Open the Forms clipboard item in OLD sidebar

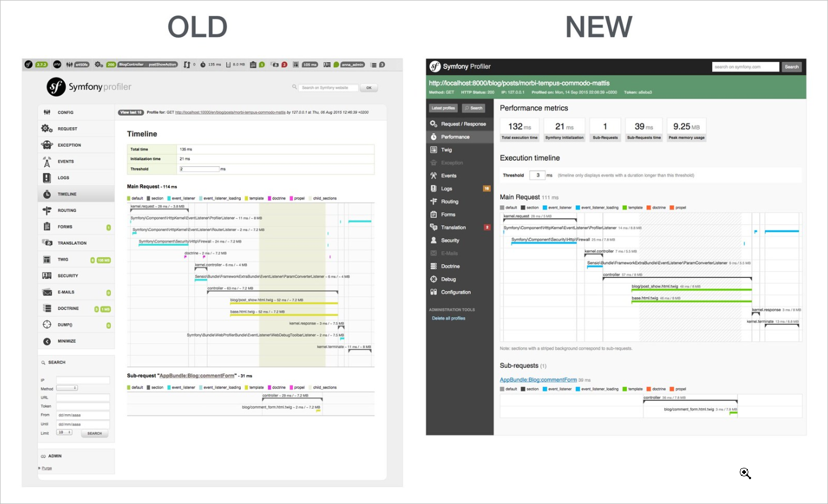point(76,227)
